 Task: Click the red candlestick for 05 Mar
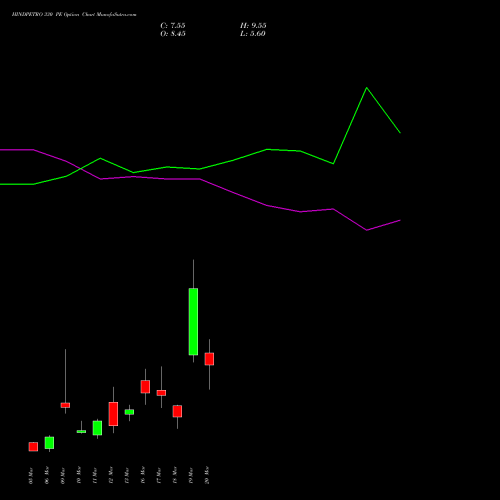(33, 447)
